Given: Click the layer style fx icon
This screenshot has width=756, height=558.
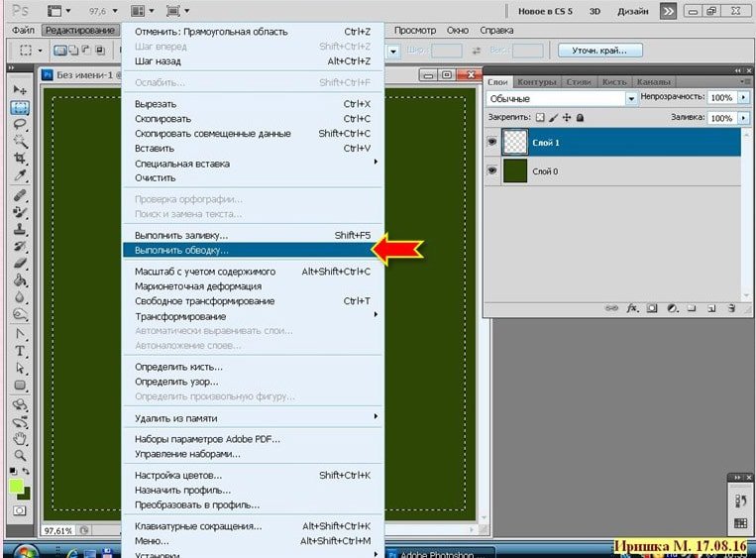Looking at the screenshot, I should pyautogui.click(x=632, y=308).
